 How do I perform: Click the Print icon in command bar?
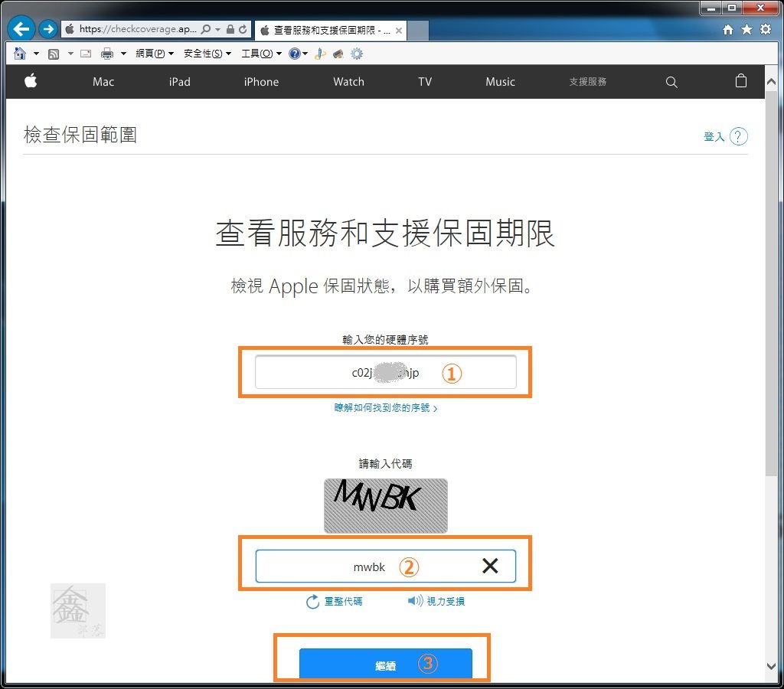pos(107,54)
